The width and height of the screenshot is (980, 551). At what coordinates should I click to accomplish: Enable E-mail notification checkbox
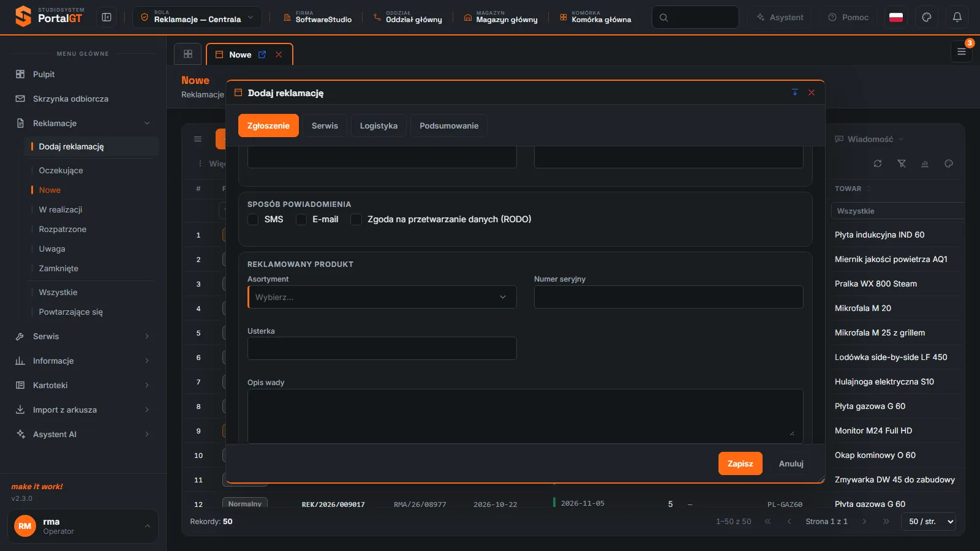(301, 219)
